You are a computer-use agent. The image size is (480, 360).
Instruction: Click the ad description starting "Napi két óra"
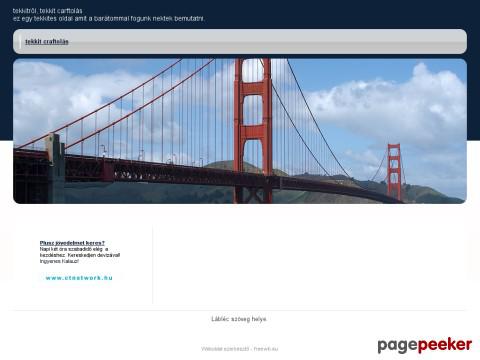pyautogui.click(x=80, y=255)
